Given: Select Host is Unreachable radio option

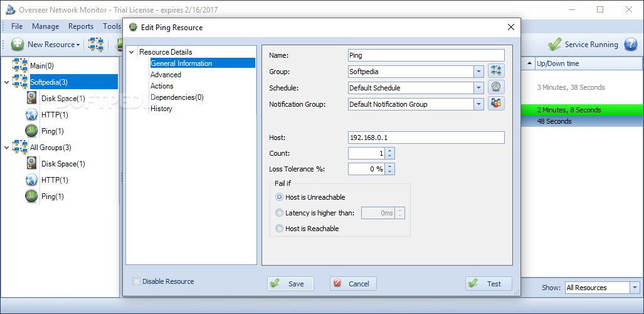Looking at the screenshot, I should point(280,197).
